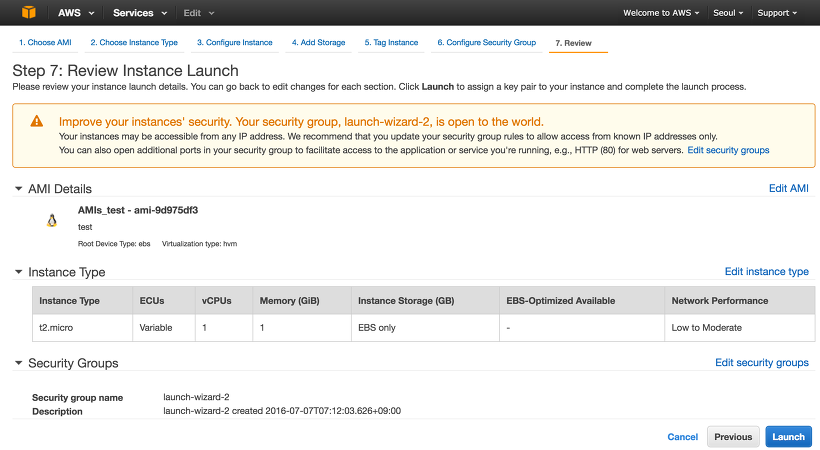
Task: Go to step 2 Choose Instance Type tab
Action: click(134, 42)
